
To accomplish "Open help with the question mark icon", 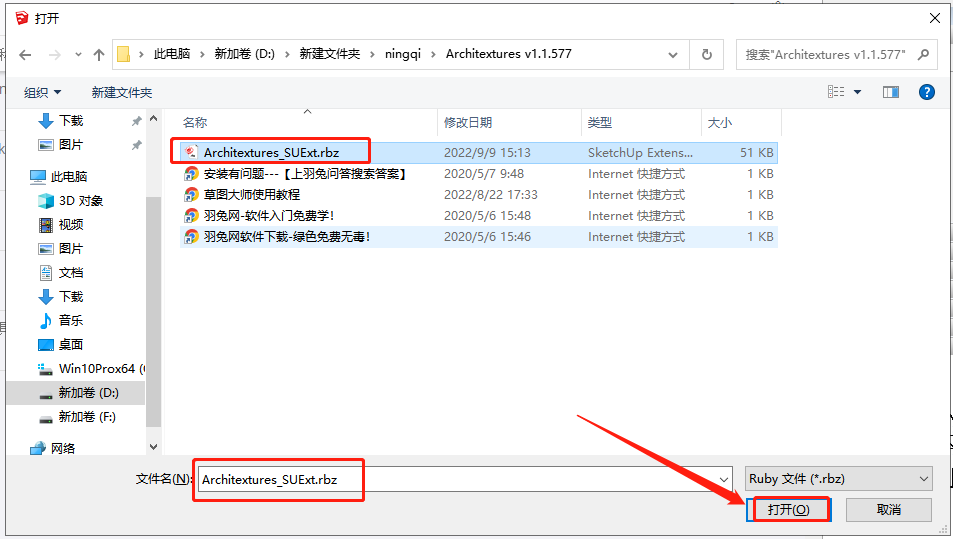I will pos(926,92).
